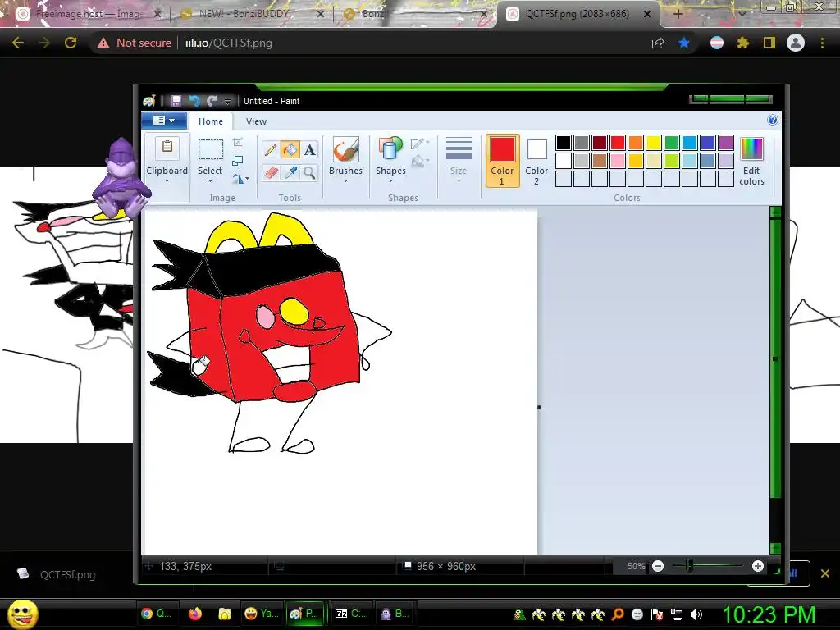Click the Select rectangle tool
The height and width of the screenshot is (630, 840).
[210, 149]
